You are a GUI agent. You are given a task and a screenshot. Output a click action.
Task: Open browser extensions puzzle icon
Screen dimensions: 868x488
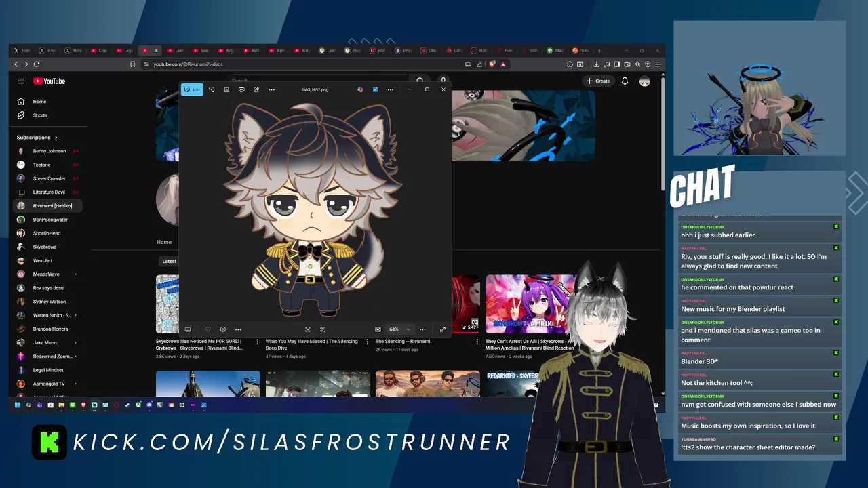coord(570,64)
